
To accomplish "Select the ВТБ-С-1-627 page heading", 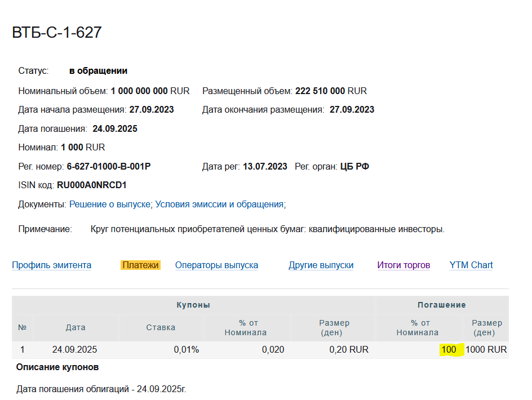I will click(57, 33).
